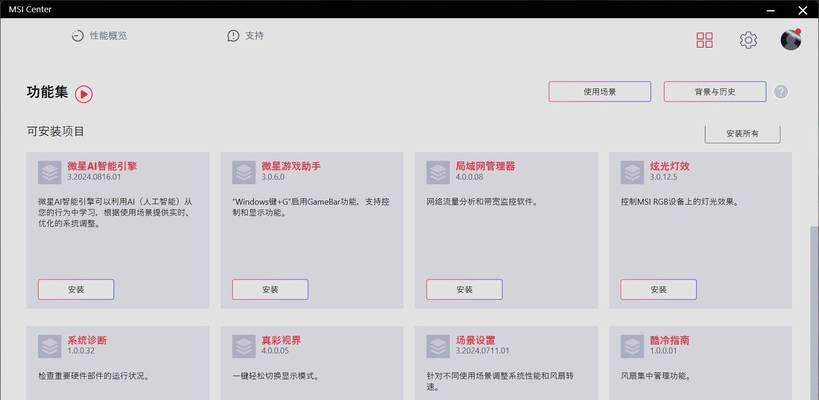
Task: Play the 功能集 intro video
Action: (x=84, y=94)
